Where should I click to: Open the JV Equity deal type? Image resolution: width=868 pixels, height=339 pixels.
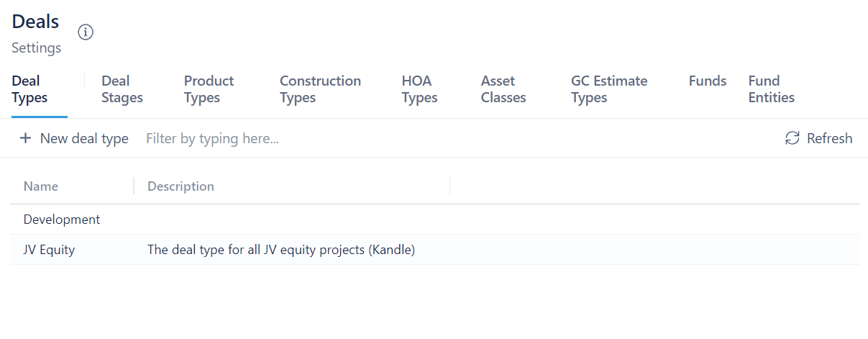point(49,250)
